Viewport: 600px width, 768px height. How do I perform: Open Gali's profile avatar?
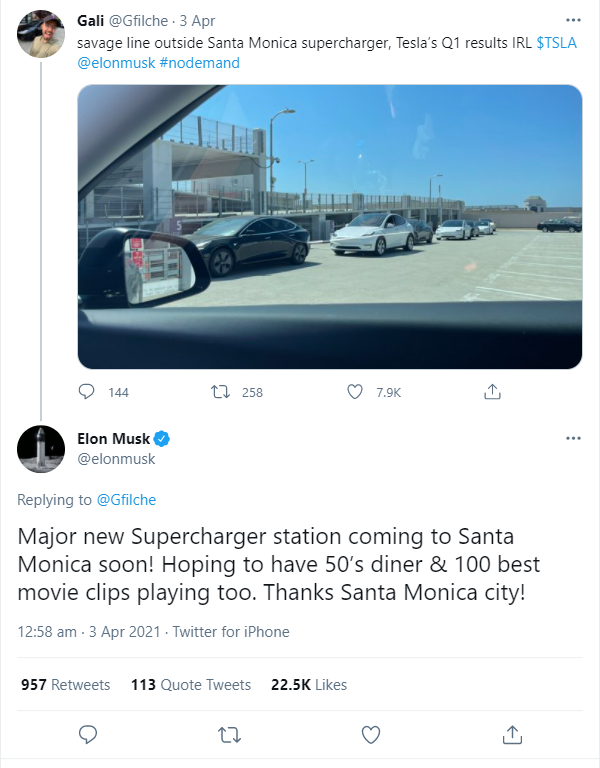point(41,34)
